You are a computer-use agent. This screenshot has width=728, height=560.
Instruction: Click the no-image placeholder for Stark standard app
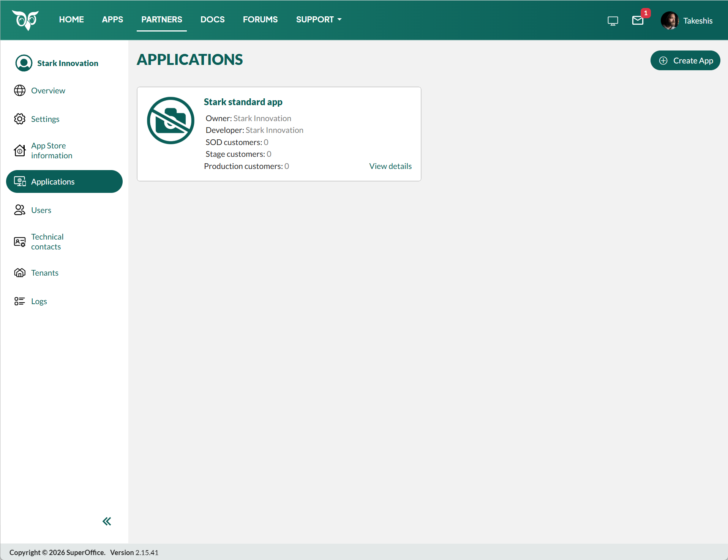click(171, 120)
